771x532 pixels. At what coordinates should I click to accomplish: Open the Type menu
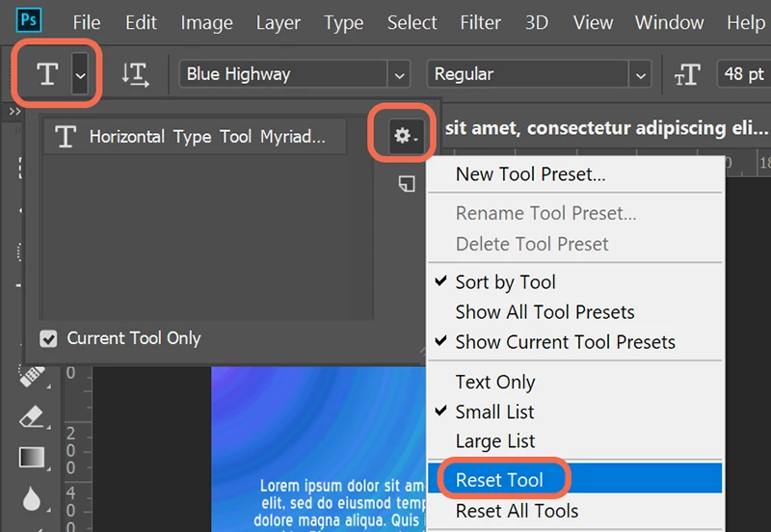tap(343, 23)
